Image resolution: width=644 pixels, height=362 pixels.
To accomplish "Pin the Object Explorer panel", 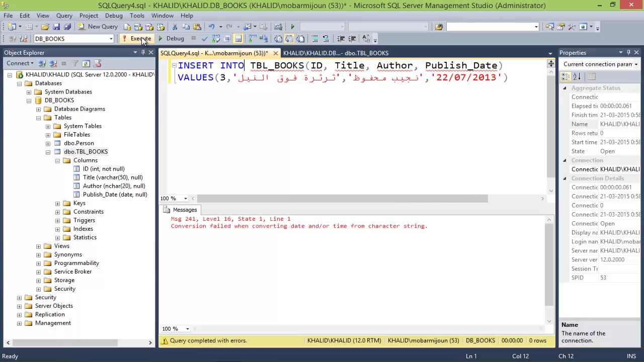I will tap(143, 52).
